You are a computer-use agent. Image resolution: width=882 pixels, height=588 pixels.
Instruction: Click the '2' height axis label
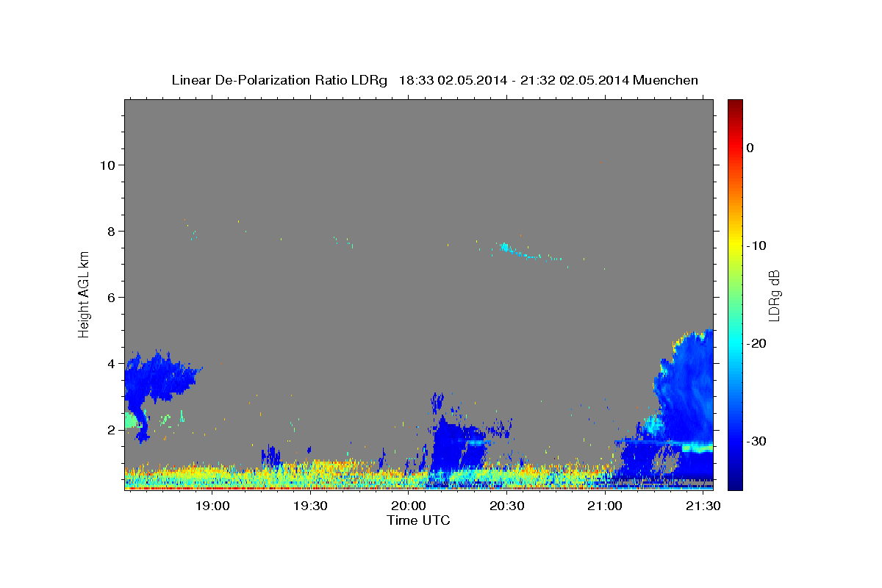click(x=112, y=429)
